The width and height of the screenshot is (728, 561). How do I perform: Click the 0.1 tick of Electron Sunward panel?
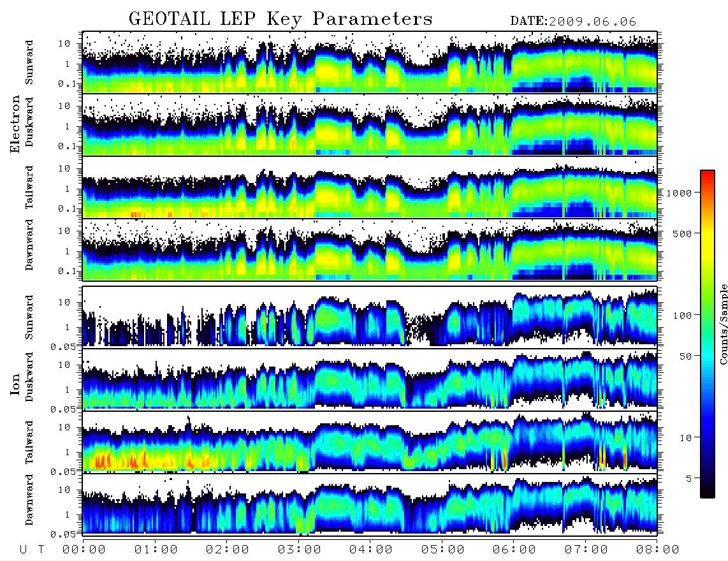[68, 84]
